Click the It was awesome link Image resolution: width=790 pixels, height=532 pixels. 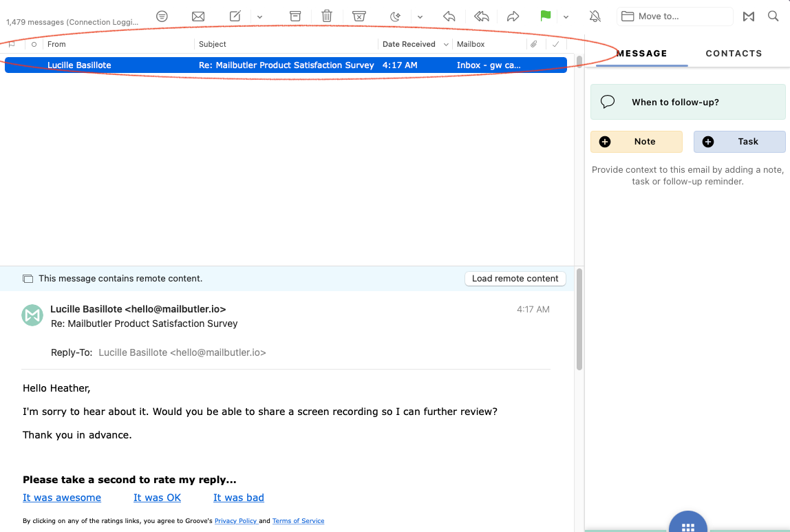coord(62,498)
